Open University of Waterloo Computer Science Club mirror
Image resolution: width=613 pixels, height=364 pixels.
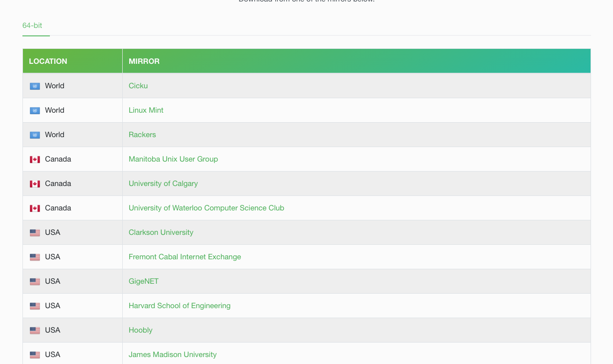(206, 208)
